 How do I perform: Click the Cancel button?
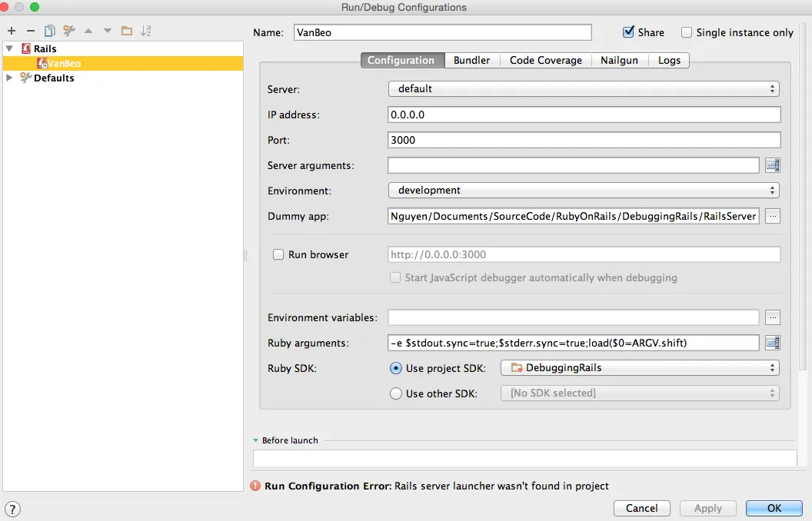[641, 508]
